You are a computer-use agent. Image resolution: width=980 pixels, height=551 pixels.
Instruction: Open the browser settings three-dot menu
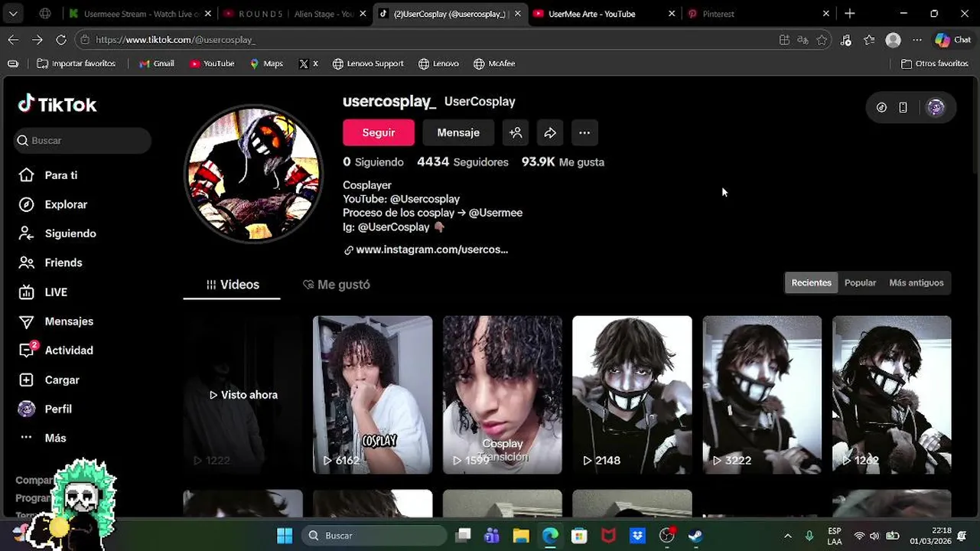click(x=917, y=40)
